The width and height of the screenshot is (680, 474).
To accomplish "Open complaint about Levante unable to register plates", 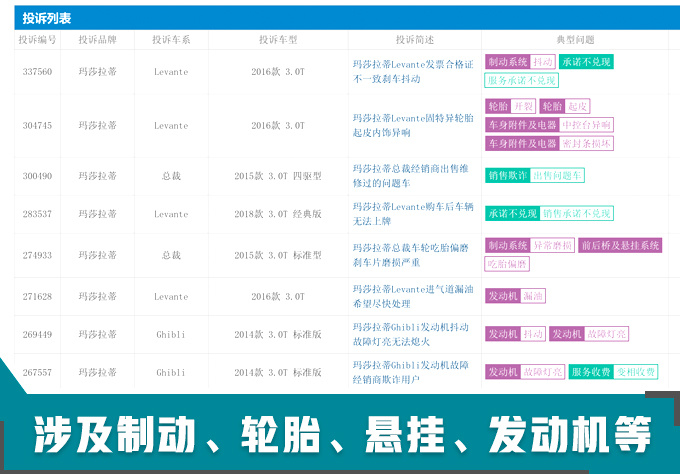I will (x=413, y=213).
